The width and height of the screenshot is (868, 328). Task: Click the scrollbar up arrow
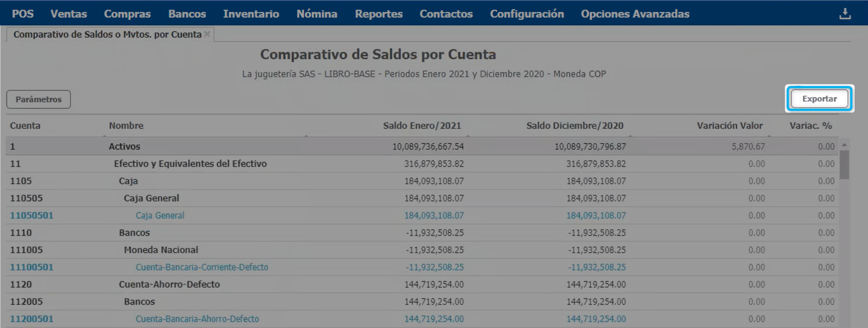[x=844, y=143]
